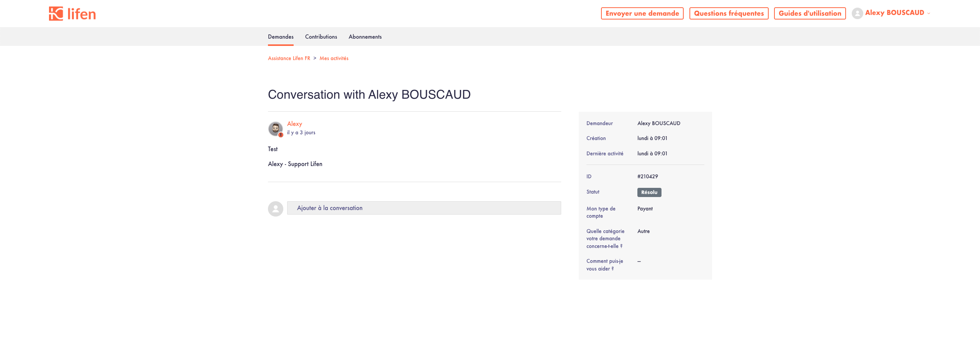The image size is (980, 347).
Task: Select the Demandes tab
Action: coord(281,37)
